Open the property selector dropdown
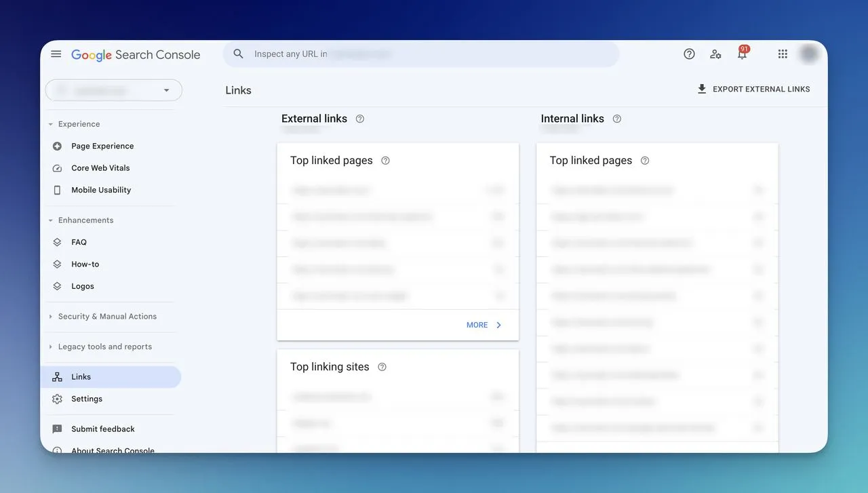 (114, 90)
